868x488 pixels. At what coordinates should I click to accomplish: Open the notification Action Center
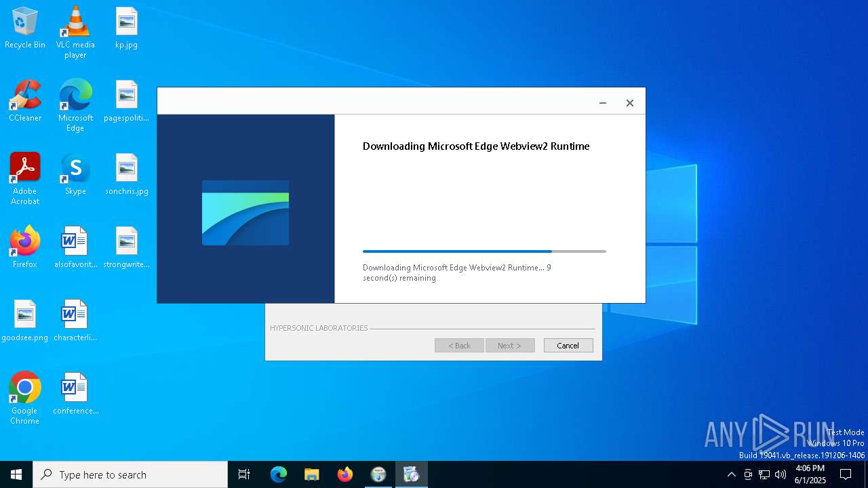pyautogui.click(x=846, y=474)
